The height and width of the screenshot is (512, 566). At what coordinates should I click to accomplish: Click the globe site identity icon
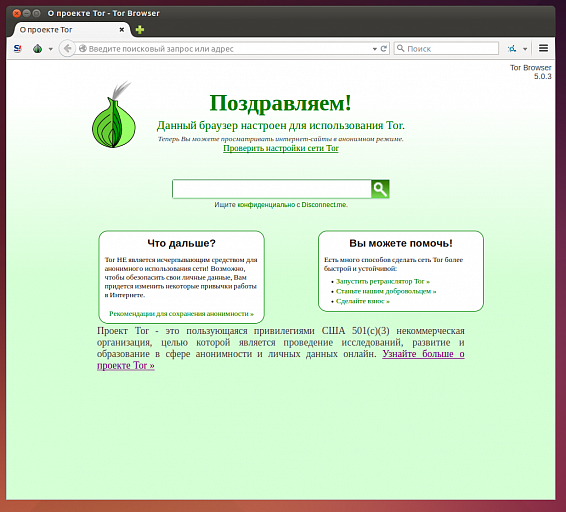(83, 48)
